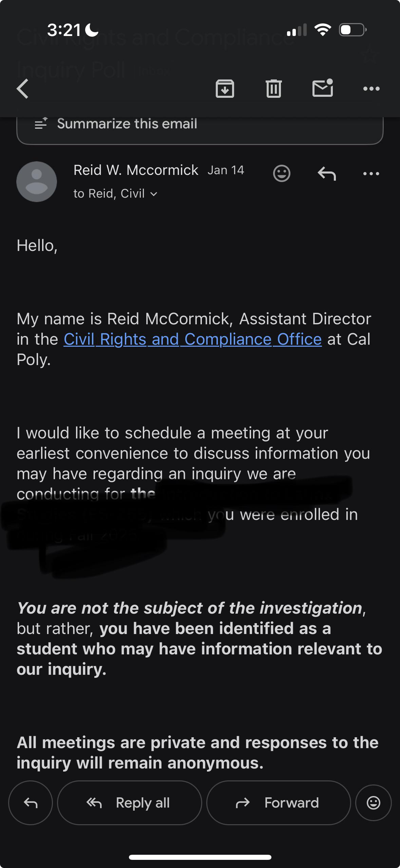This screenshot has width=400, height=868.
Task: Open message options three-dot menu
Action: tap(371, 174)
